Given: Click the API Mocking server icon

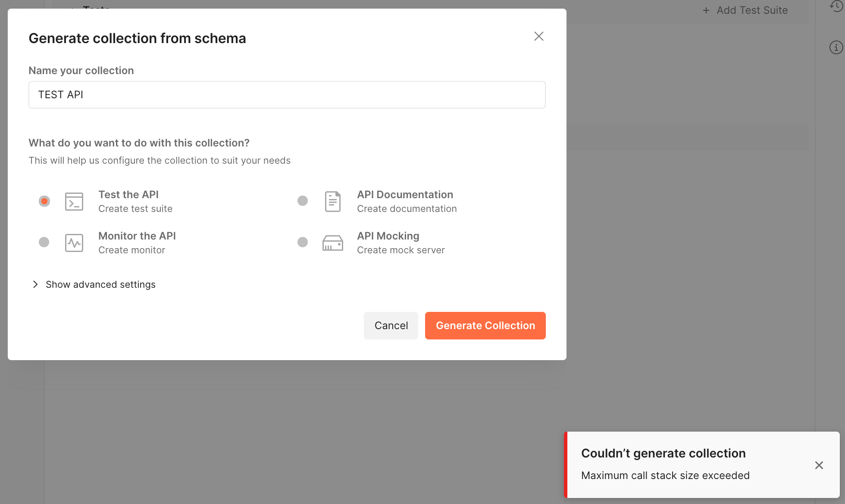Looking at the screenshot, I should pos(332,242).
